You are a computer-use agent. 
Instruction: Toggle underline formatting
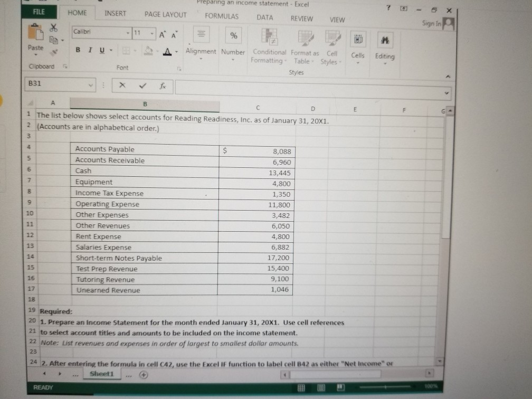pos(101,50)
